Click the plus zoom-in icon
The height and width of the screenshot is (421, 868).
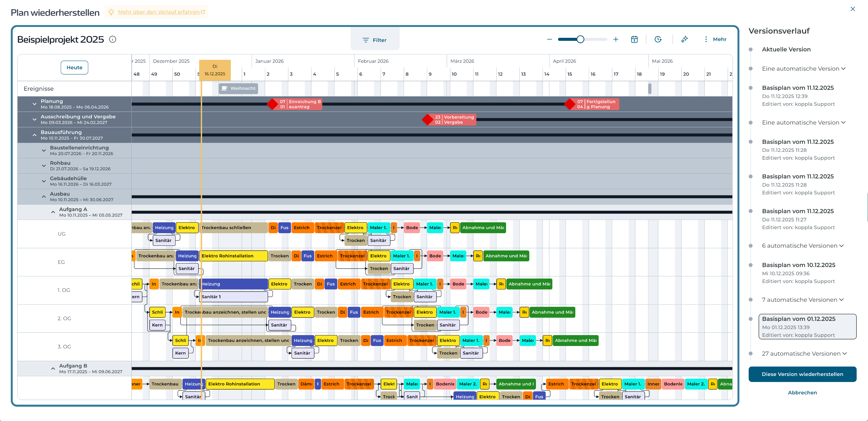tap(616, 39)
